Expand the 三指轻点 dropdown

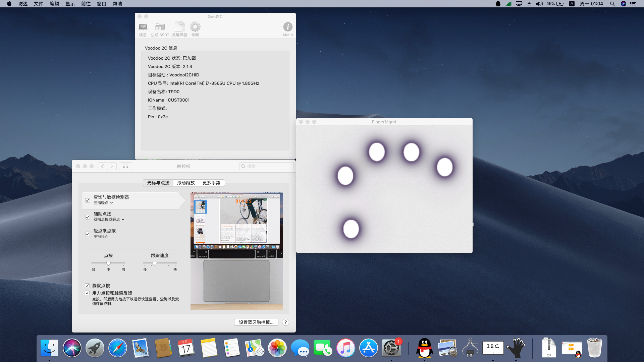[103, 203]
